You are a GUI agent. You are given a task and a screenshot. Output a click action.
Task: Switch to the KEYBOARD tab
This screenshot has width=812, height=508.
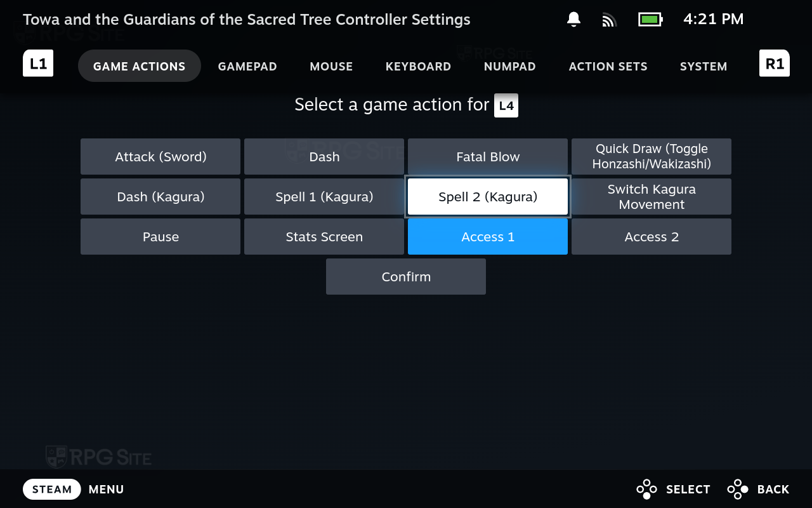[x=419, y=66]
